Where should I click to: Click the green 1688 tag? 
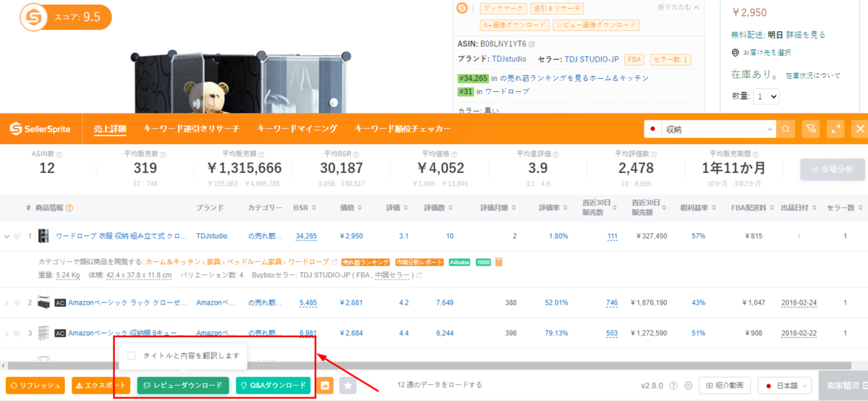point(482,261)
